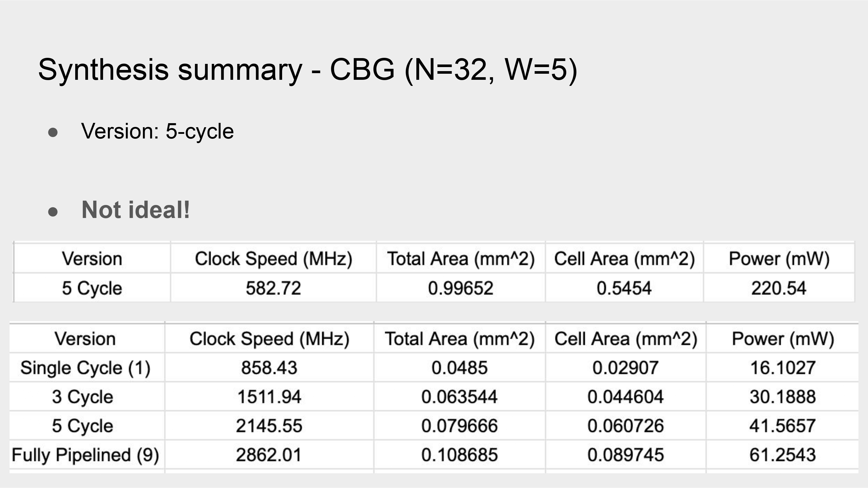Select 'Clock Speed (MHz)' header in the lower table
The height and width of the screenshot is (488, 868).
pos(269,339)
